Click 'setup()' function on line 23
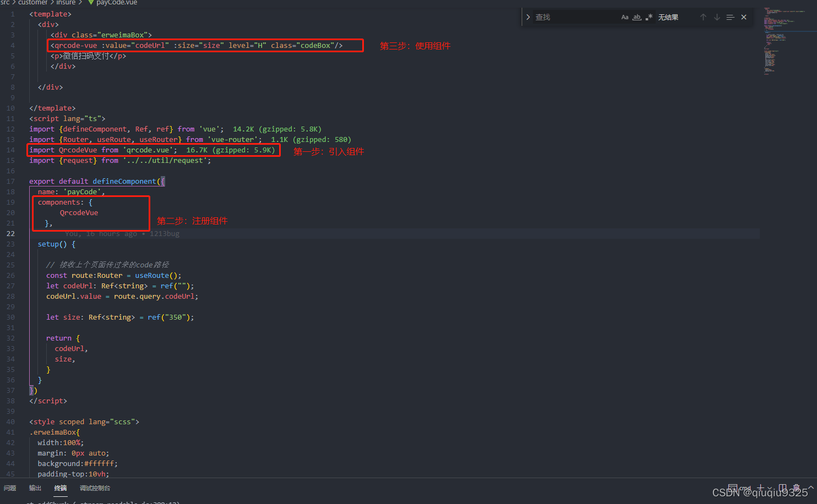 52,244
